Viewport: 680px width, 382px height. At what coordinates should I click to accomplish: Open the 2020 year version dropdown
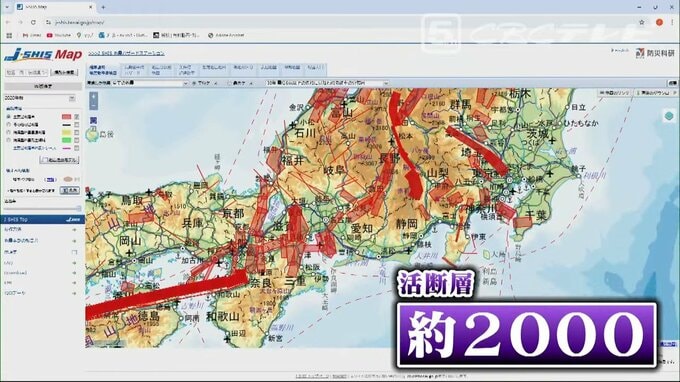coord(40,98)
